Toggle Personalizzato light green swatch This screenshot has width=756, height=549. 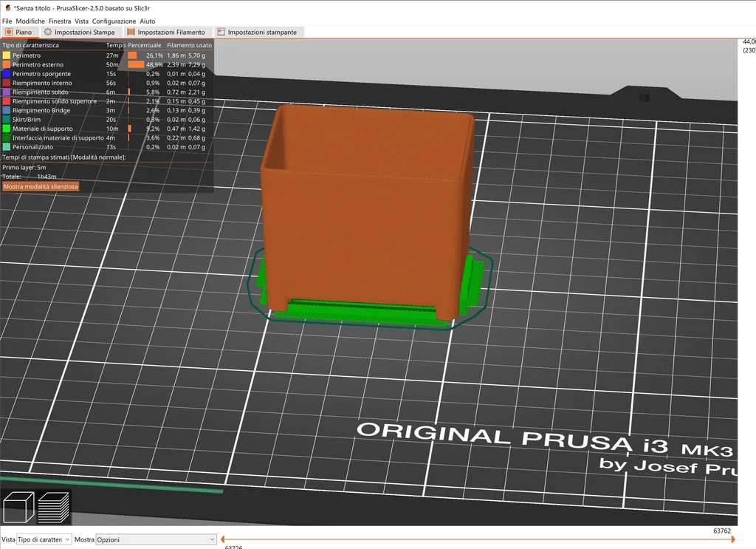point(6,147)
